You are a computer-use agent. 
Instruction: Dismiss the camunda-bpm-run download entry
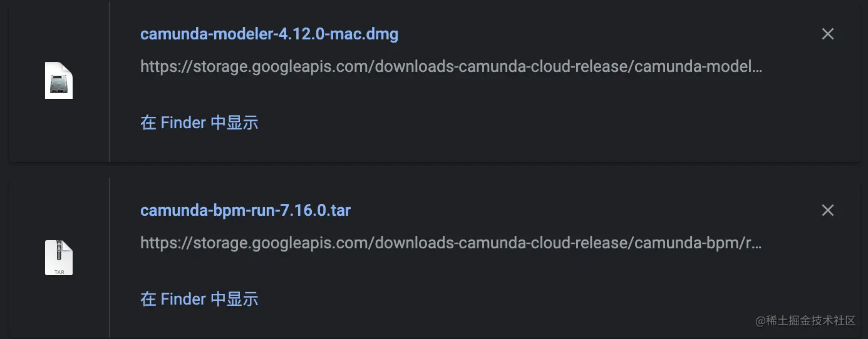pos(827,210)
